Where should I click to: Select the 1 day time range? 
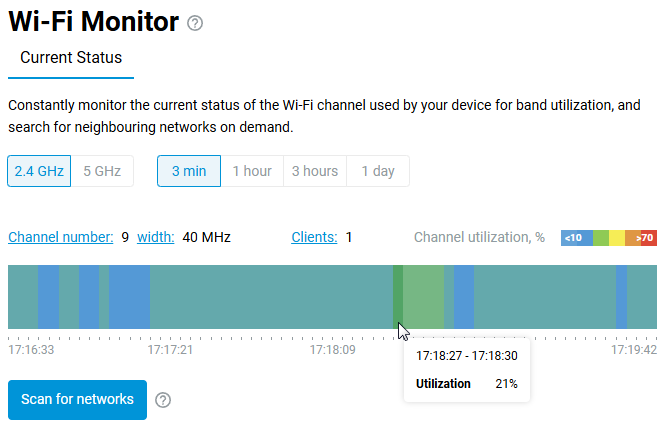click(x=378, y=171)
